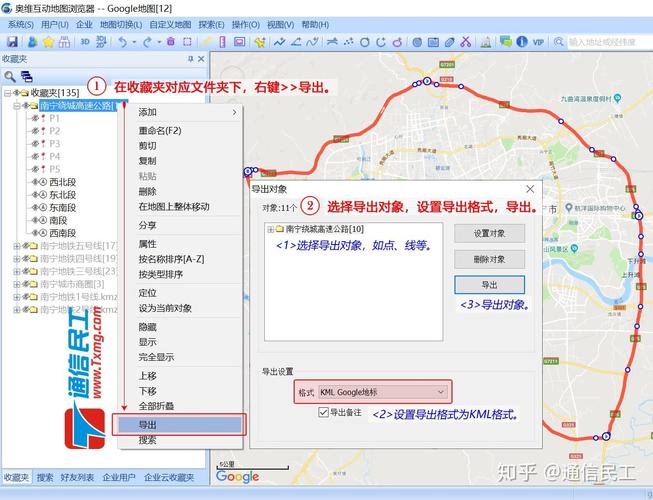Uncheck the 导出备注 checkbox

pos(323,412)
